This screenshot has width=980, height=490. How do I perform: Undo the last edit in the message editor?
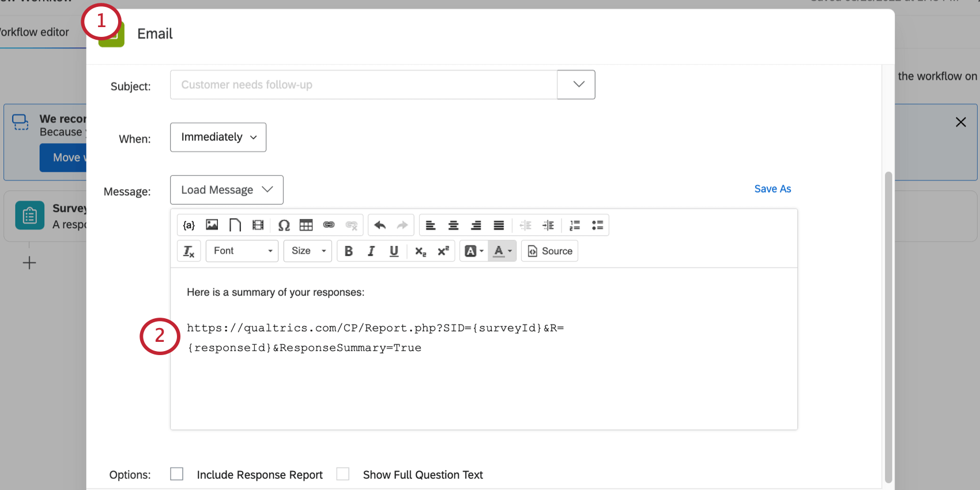pos(379,225)
